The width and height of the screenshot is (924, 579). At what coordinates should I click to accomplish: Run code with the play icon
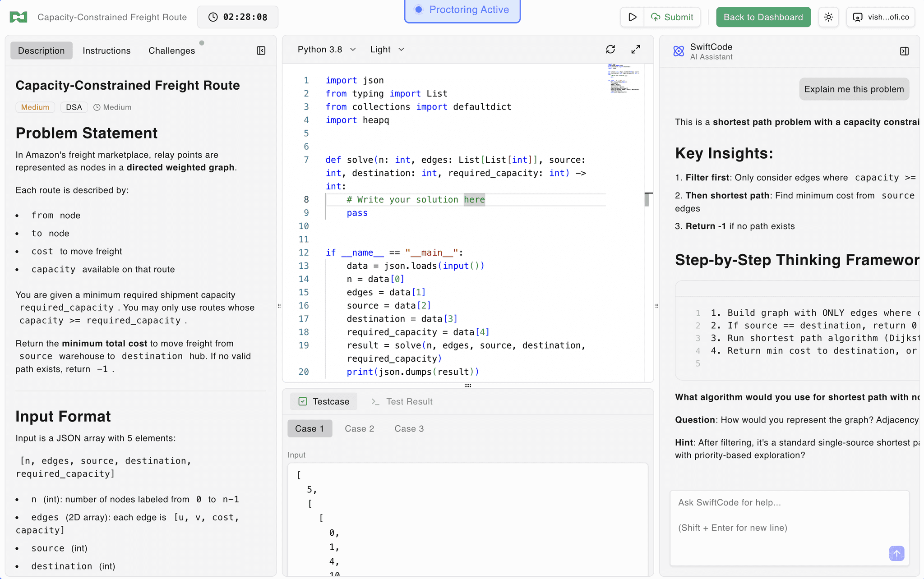(632, 17)
